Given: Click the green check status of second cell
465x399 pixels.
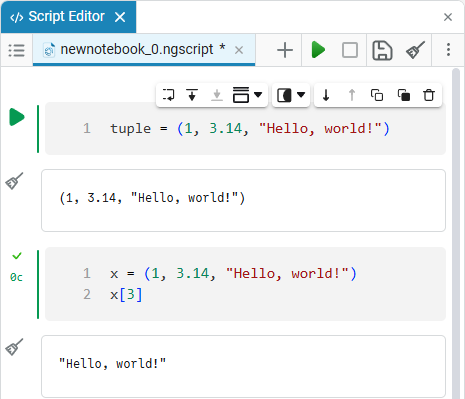Looking at the screenshot, I should (17, 256).
